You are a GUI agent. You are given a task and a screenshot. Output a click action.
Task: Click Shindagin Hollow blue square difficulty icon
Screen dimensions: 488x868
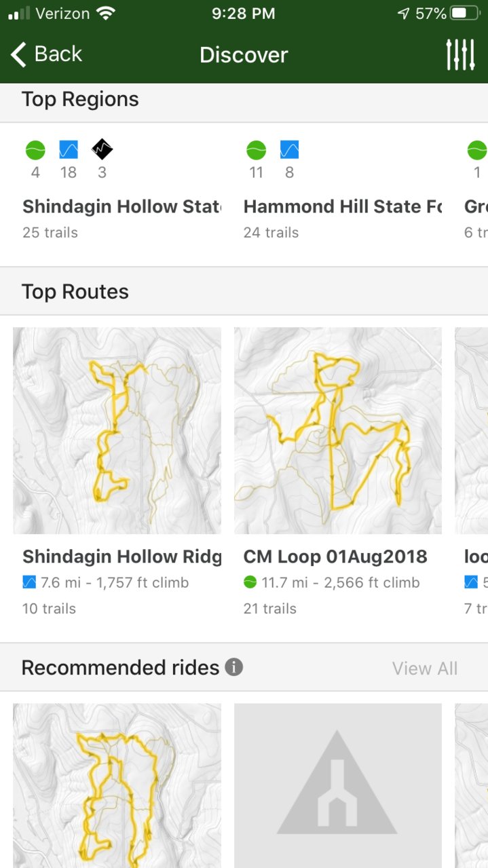pyautogui.click(x=69, y=149)
